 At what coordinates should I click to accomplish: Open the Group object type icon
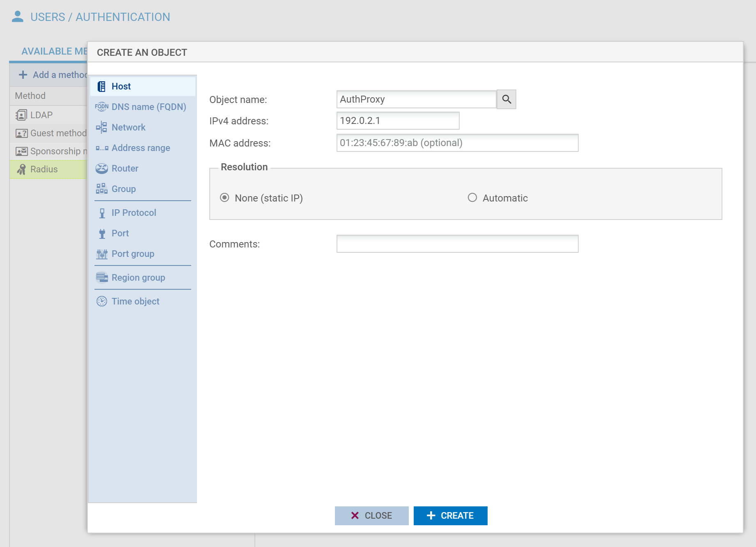coord(101,189)
